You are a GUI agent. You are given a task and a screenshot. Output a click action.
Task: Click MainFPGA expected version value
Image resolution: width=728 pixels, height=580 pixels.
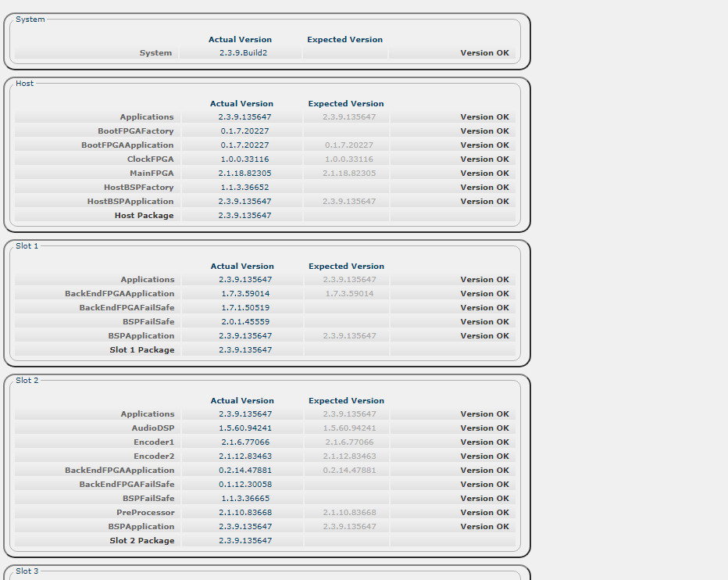(349, 173)
